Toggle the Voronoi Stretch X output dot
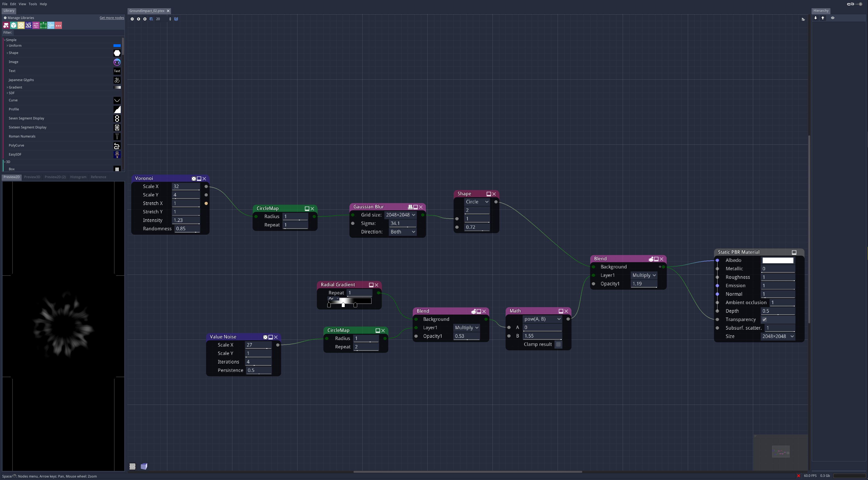The width and height of the screenshot is (868, 480). click(207, 203)
